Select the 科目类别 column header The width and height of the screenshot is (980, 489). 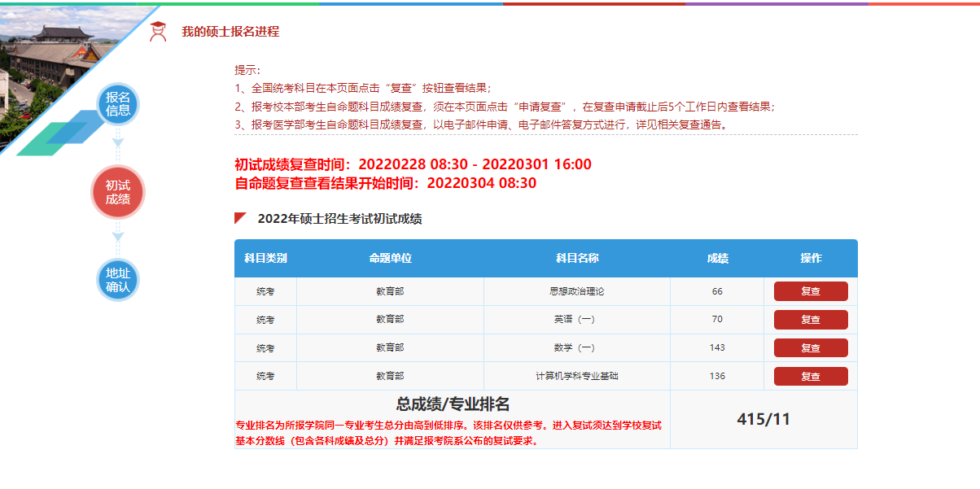(x=266, y=257)
